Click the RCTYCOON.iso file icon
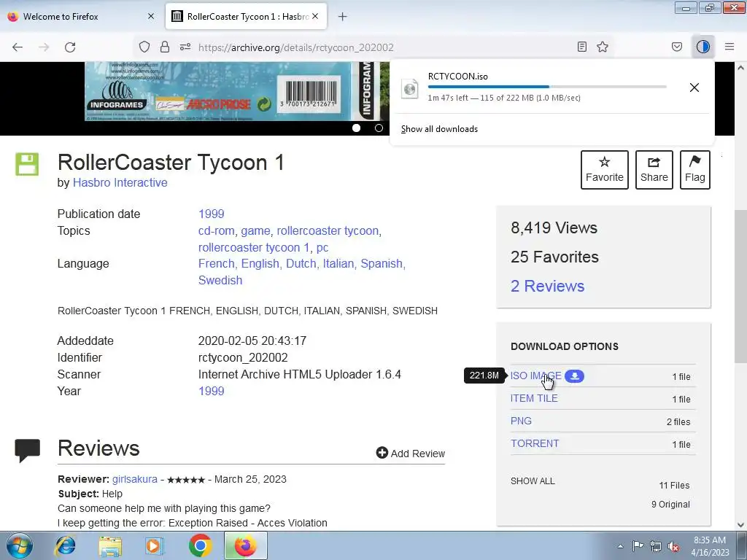747x560 pixels. (410, 88)
